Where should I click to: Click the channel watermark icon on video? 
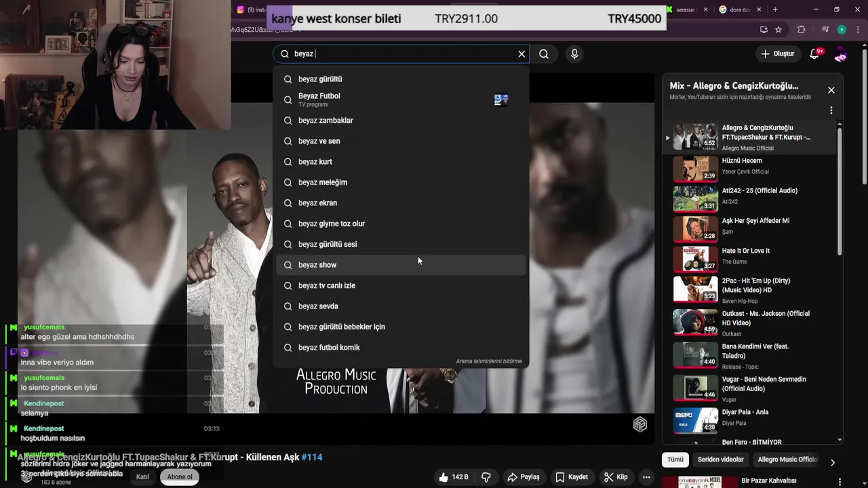point(639,424)
